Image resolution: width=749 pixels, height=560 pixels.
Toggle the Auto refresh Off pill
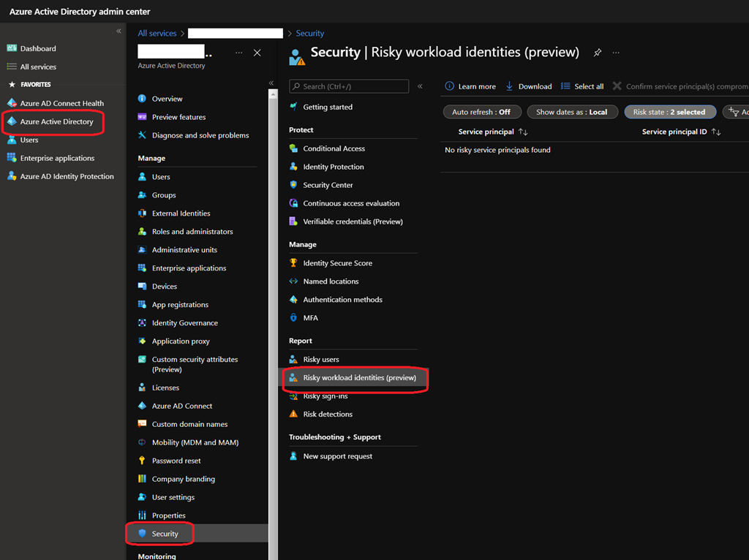tap(481, 112)
